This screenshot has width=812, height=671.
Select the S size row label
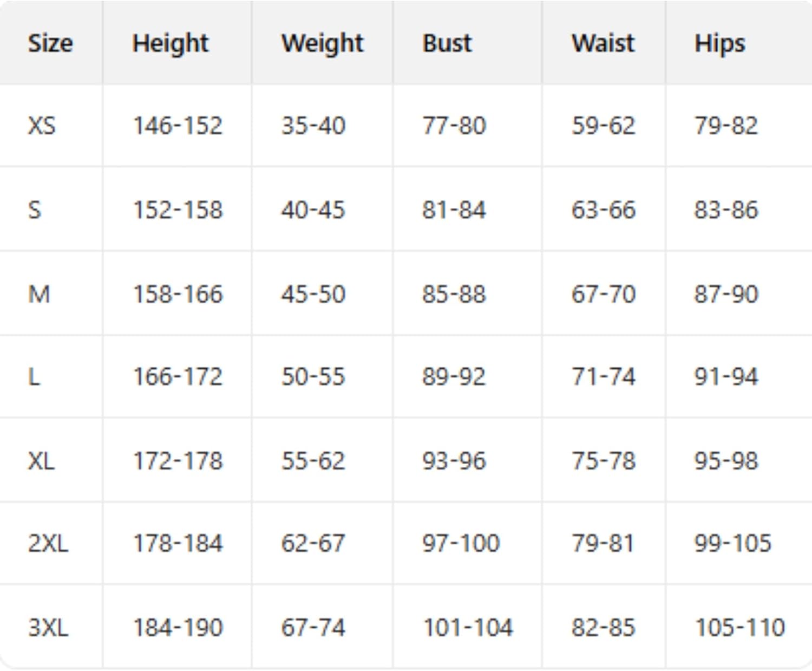(x=35, y=210)
